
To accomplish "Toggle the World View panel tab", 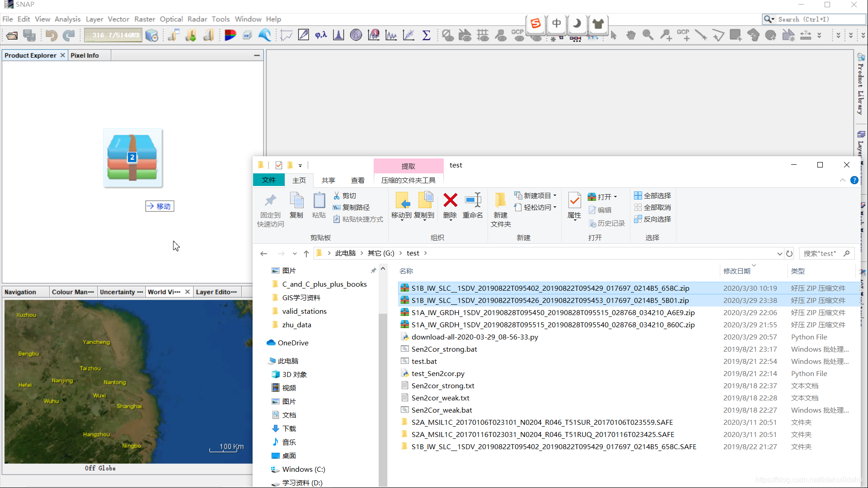I will (x=164, y=292).
